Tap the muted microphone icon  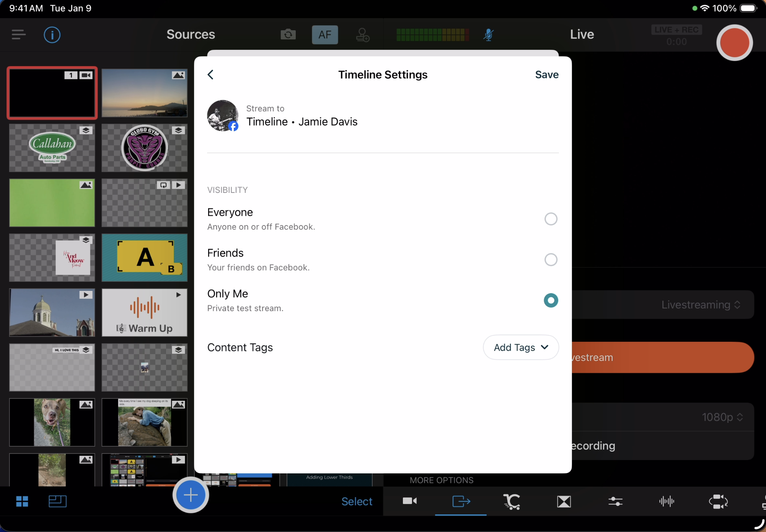488,35
